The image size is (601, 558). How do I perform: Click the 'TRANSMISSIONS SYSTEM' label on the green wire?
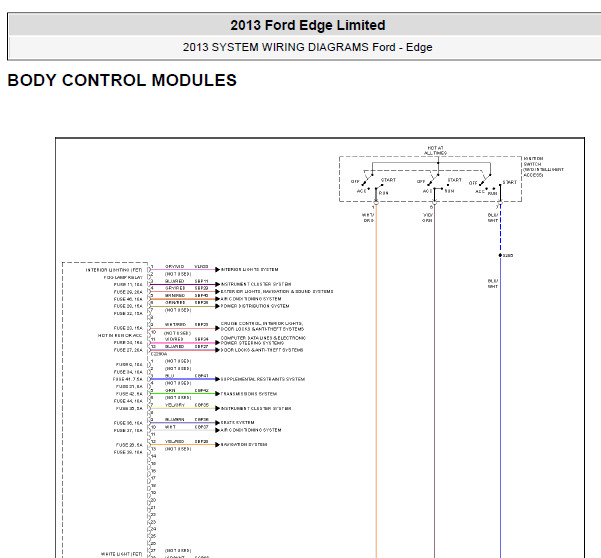pyautogui.click(x=249, y=394)
